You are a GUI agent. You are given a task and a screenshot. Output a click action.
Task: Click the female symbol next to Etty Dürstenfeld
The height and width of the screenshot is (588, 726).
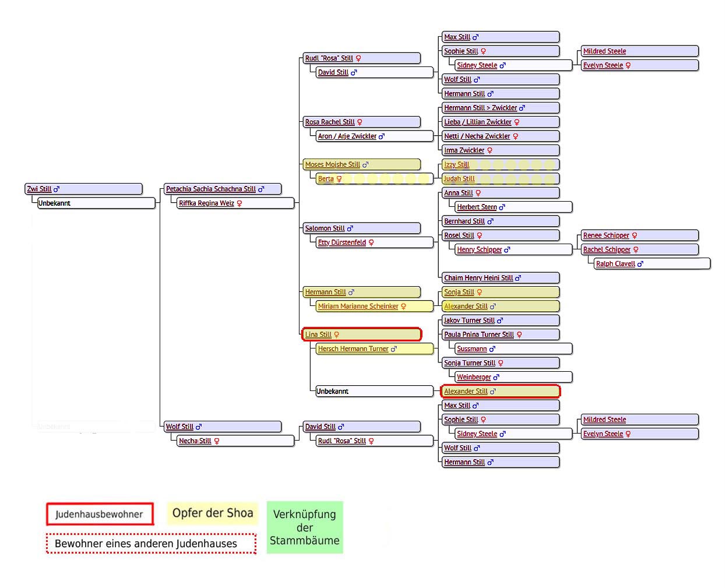tap(371, 242)
